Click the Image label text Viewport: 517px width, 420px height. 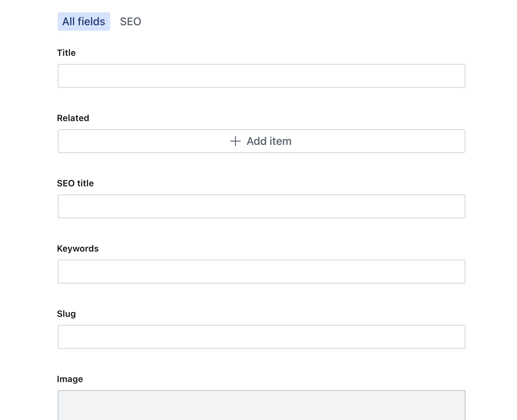click(x=70, y=379)
